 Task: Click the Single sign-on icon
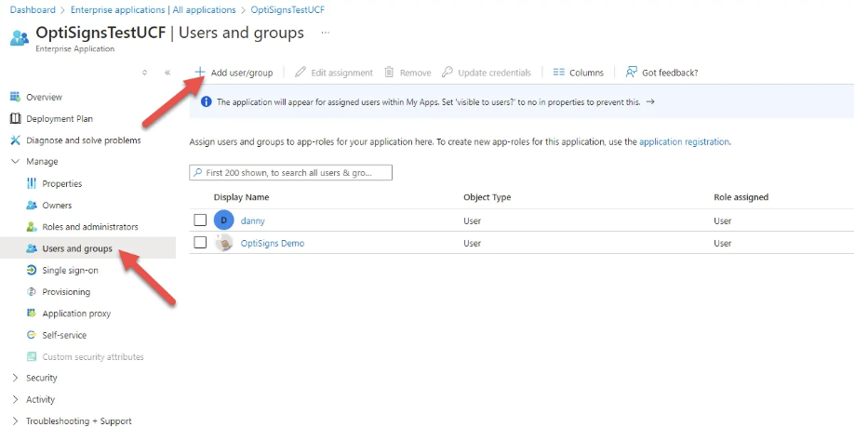(32, 271)
